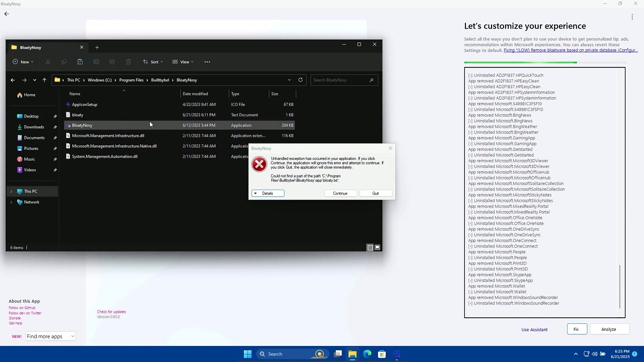The image size is (644, 362).
Task: Click the Paste icon in Explorer toolbar
Action: pyautogui.click(x=80, y=61)
